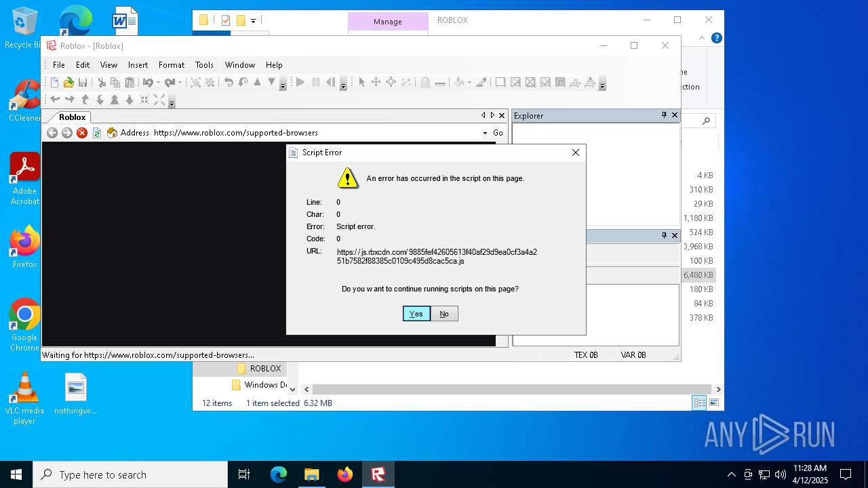Click Yes to continue running scripts
The width and height of the screenshot is (868, 488).
pyautogui.click(x=416, y=314)
